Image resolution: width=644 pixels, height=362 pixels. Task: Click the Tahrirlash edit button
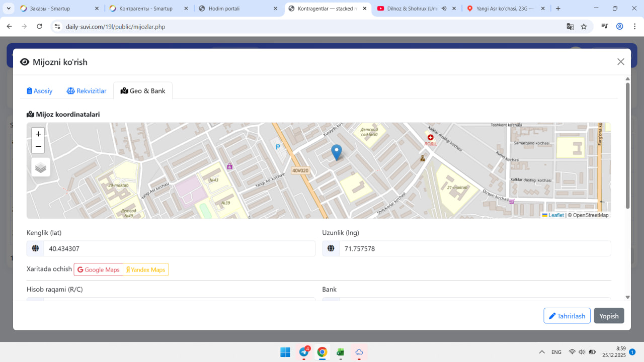[567, 316]
